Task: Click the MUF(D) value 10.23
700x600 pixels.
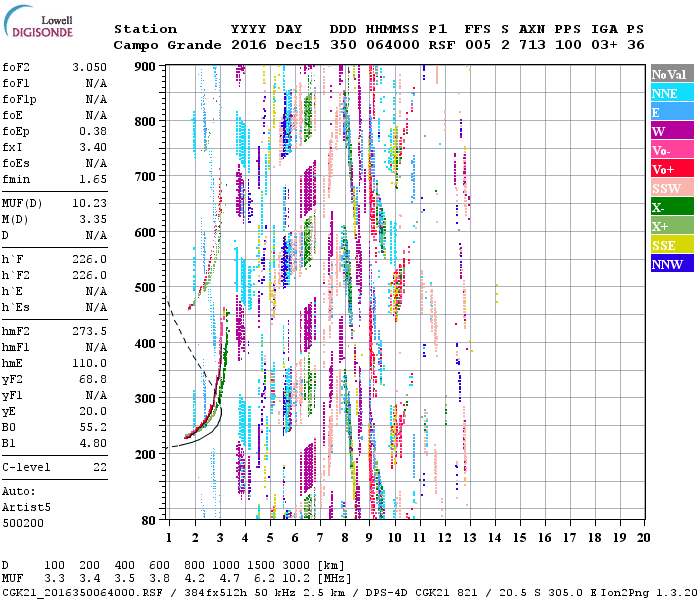Action: [89, 203]
